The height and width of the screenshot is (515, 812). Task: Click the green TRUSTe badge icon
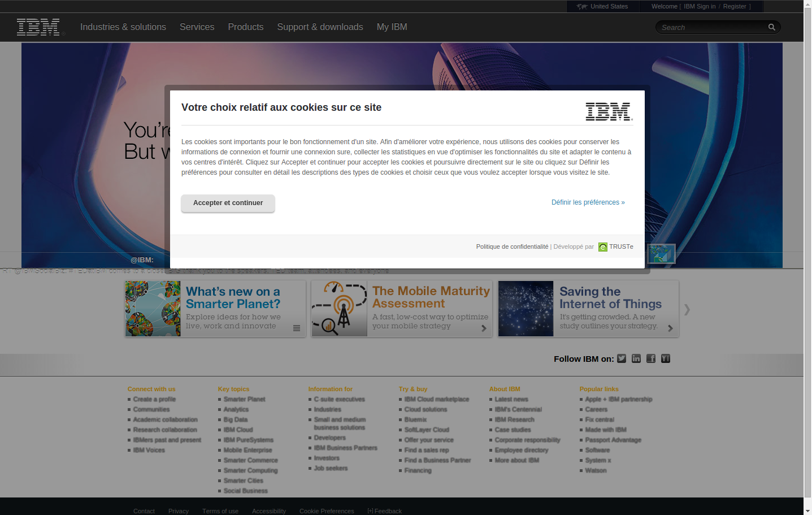603,247
